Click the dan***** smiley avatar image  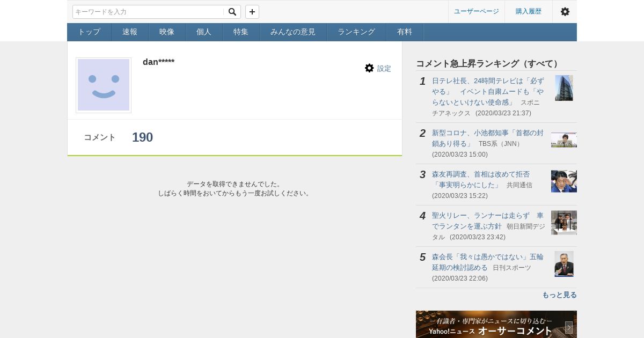pos(104,85)
